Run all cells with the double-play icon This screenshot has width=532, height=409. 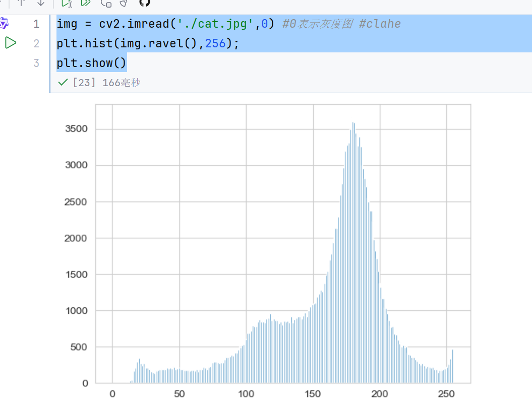[86, 3]
